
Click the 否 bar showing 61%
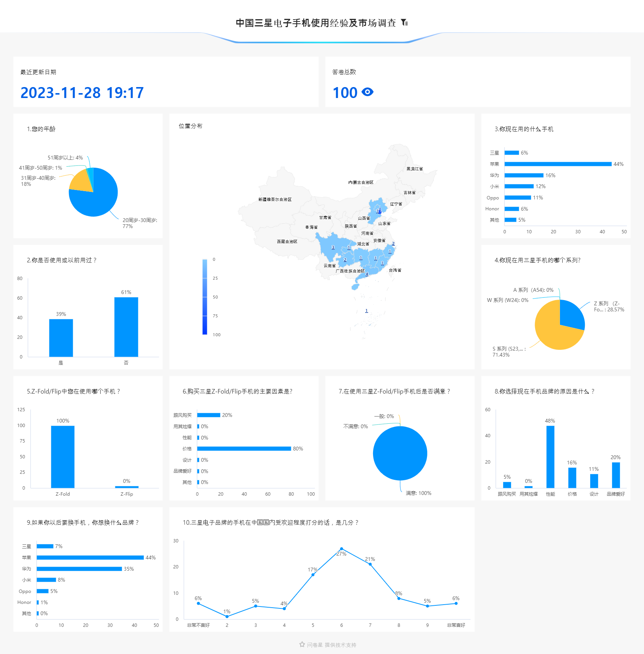click(126, 327)
